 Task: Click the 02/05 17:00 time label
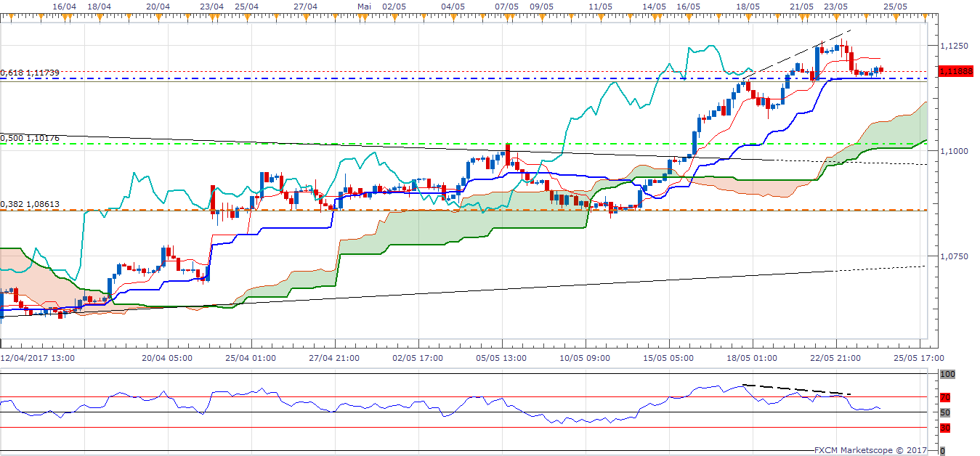pos(416,358)
